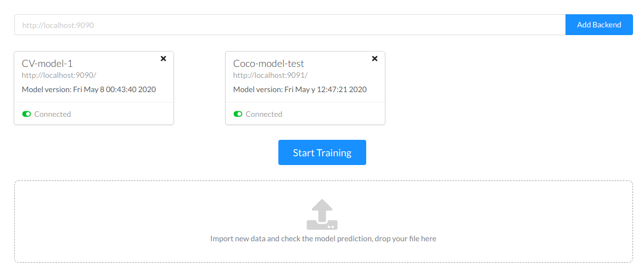The height and width of the screenshot is (278, 644).
Task: Click blank space inside the CV-model-1 card footer
Action: point(126,114)
